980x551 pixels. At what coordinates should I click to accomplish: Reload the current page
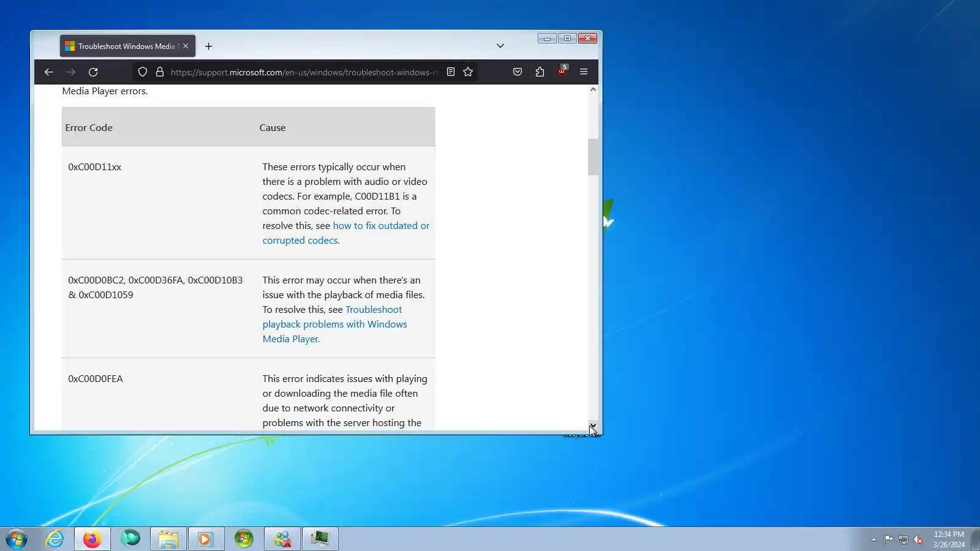[93, 72]
